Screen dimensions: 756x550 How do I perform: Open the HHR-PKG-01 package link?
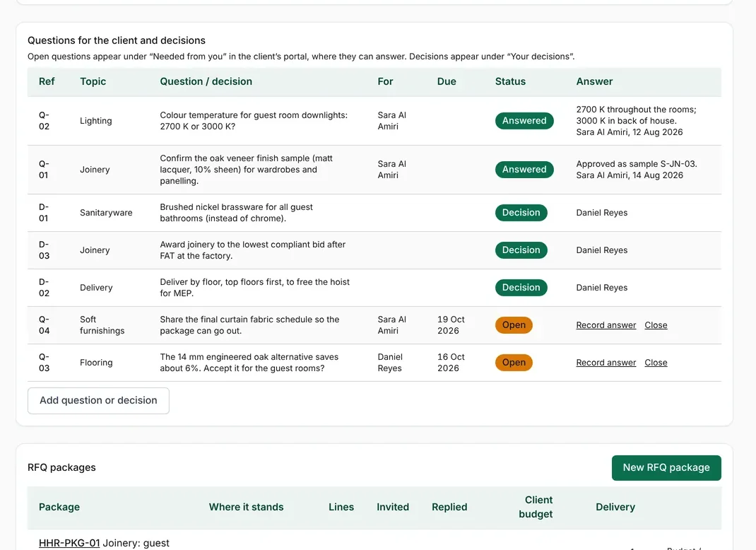pyautogui.click(x=69, y=543)
